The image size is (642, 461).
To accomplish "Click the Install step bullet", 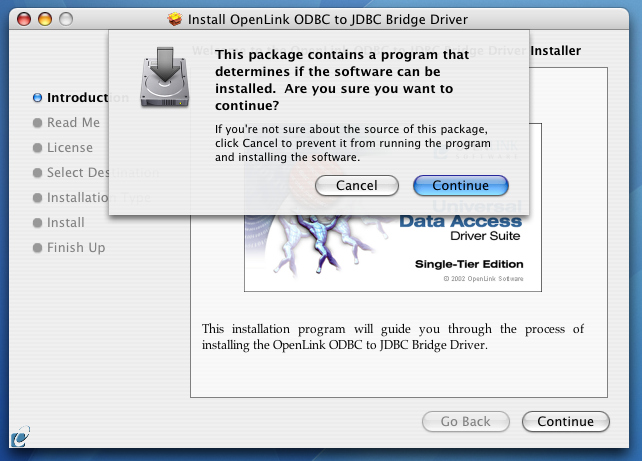I will pos(37,223).
